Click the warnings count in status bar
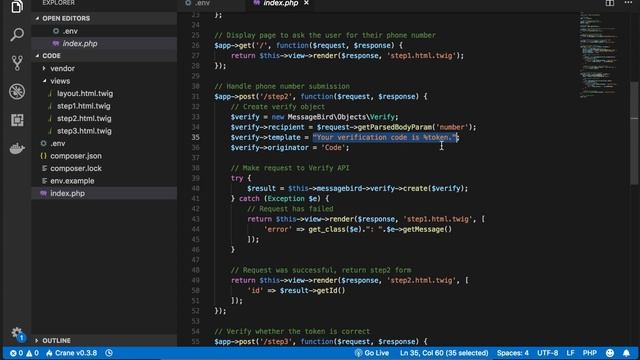Screen dimensions: 640x360 tap(33, 353)
